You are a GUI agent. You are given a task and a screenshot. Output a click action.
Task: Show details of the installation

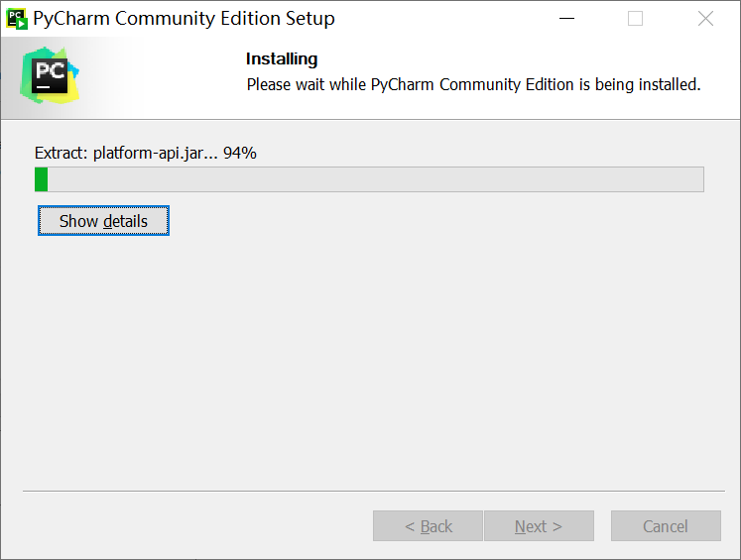click(103, 220)
